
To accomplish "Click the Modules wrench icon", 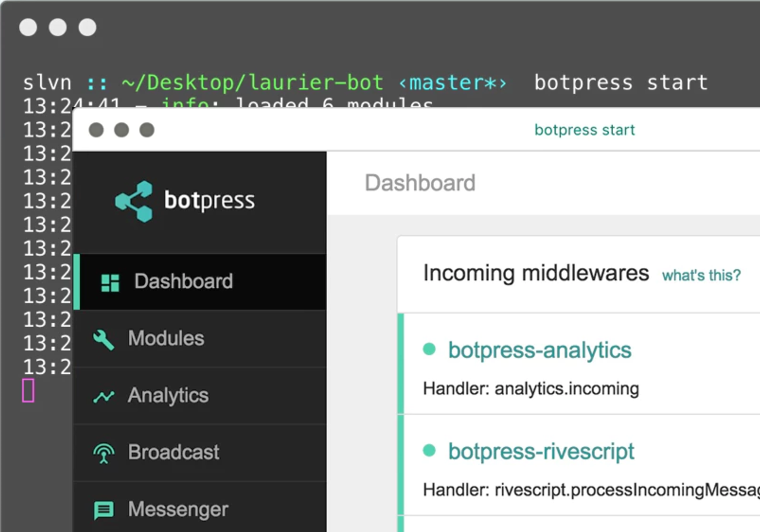I will tap(103, 339).
